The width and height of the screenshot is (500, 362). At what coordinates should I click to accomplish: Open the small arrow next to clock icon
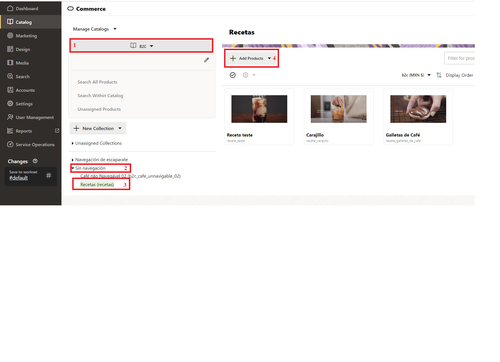[x=254, y=75]
